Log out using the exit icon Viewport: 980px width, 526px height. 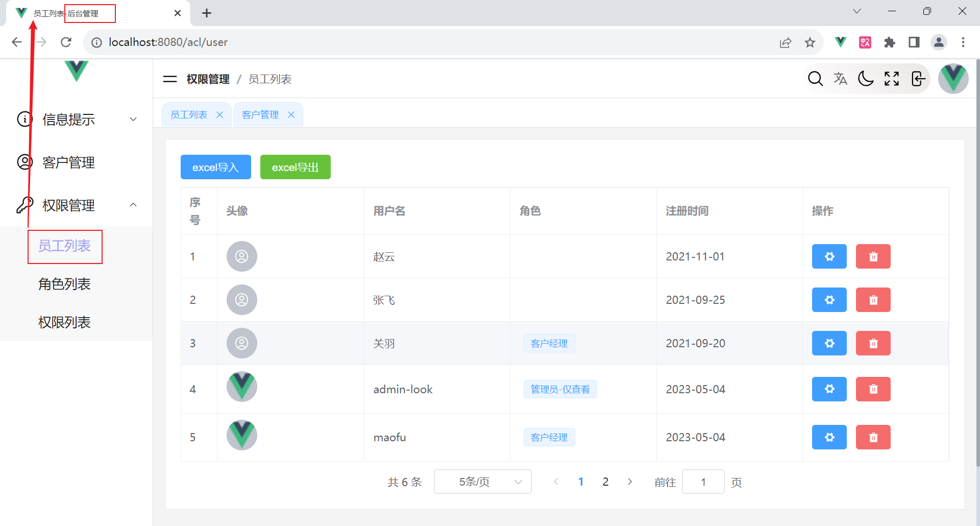click(x=917, y=79)
